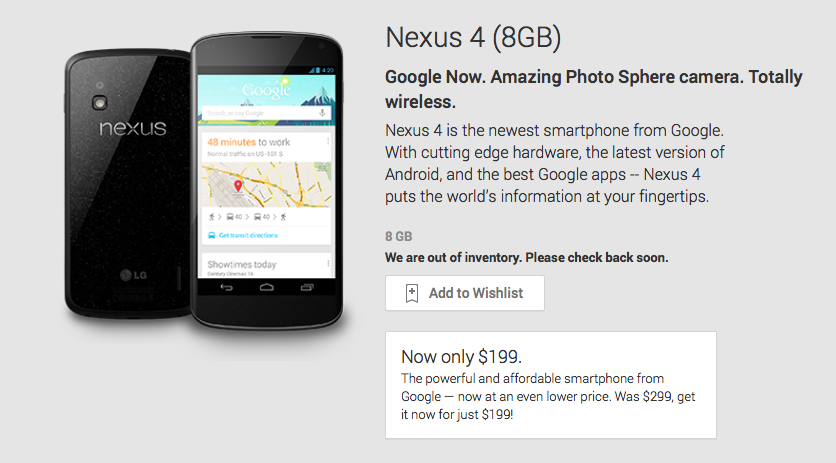
Task: Click Get transit directions link
Action: 248,235
